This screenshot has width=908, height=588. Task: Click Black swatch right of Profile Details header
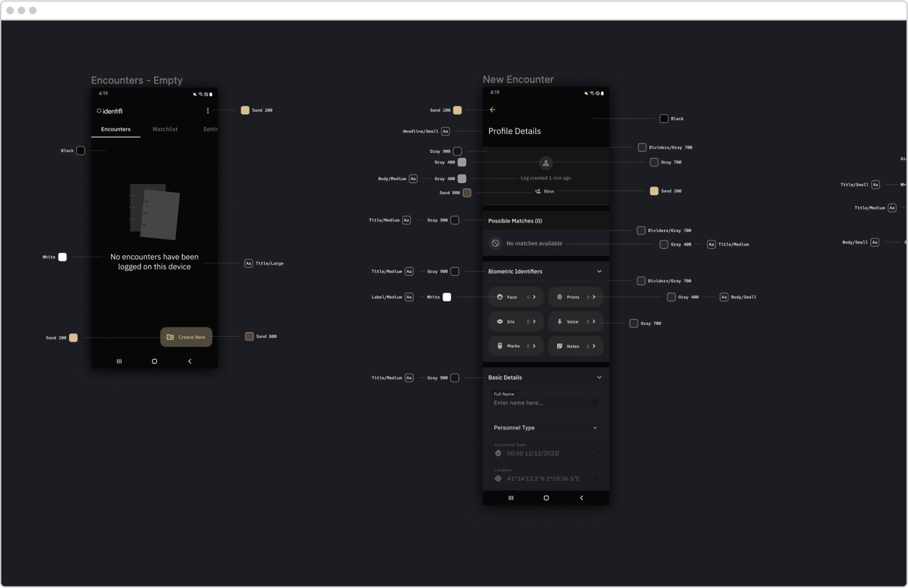(664, 119)
